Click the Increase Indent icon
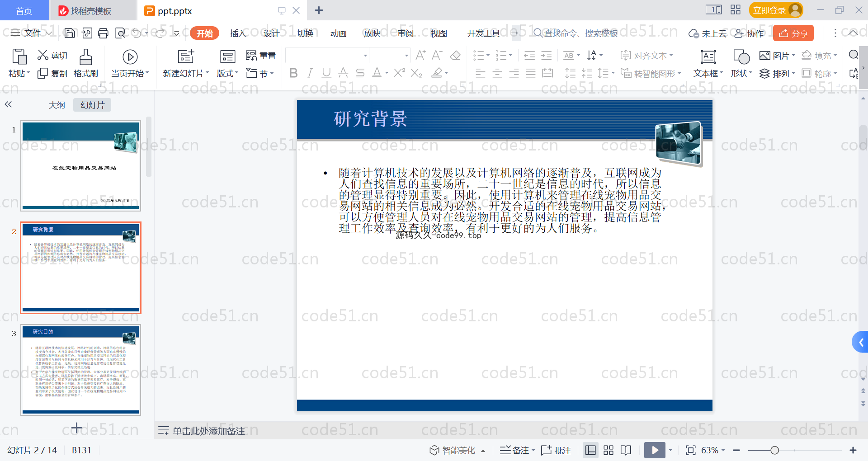This screenshot has width=868, height=461. tap(547, 56)
